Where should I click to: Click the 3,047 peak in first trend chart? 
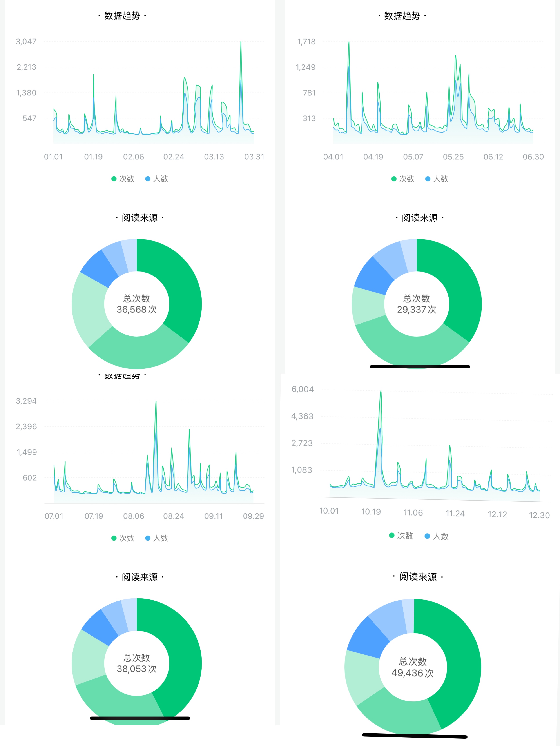coord(241,42)
